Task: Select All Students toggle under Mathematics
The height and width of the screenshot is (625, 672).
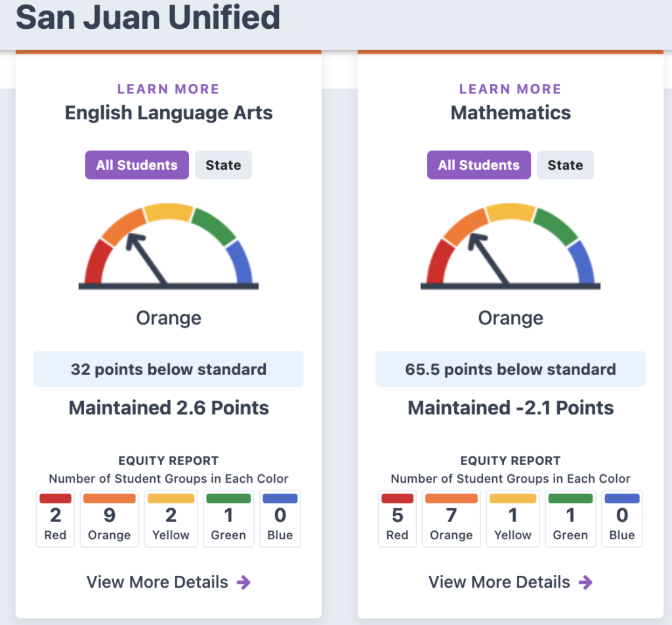Action: coord(478,165)
